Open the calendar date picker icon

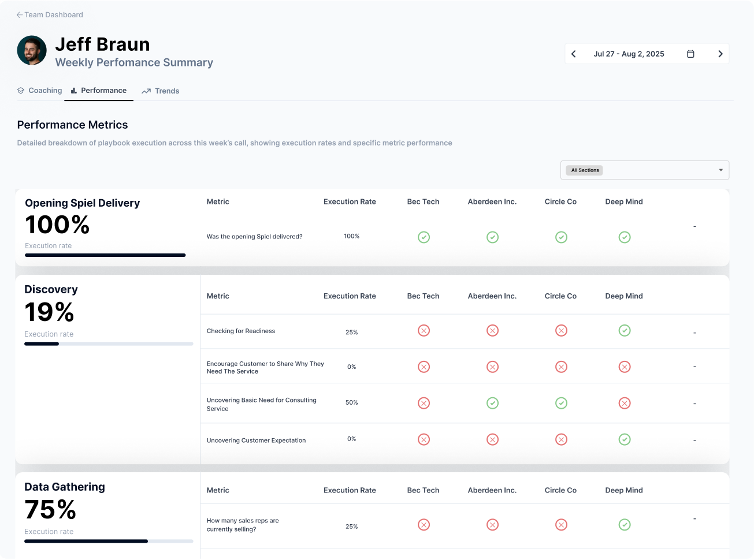[x=690, y=54]
